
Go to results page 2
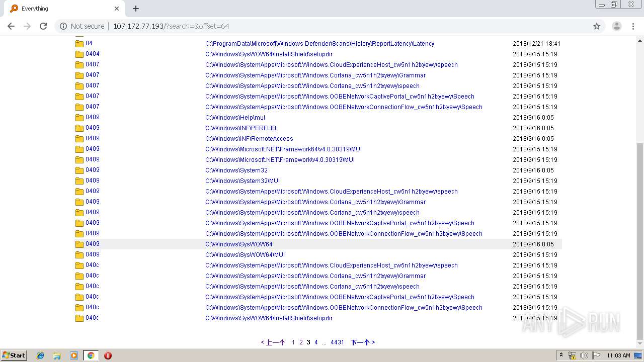(x=301, y=342)
